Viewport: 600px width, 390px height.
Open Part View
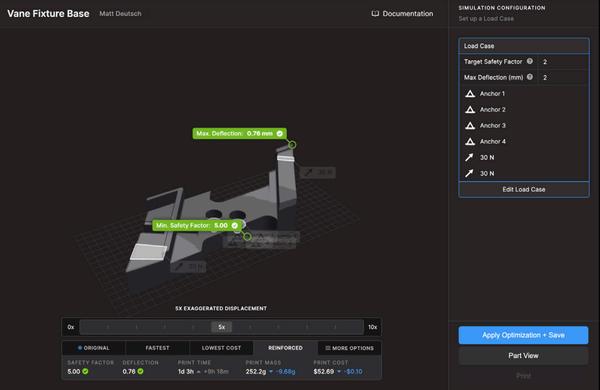(x=523, y=356)
